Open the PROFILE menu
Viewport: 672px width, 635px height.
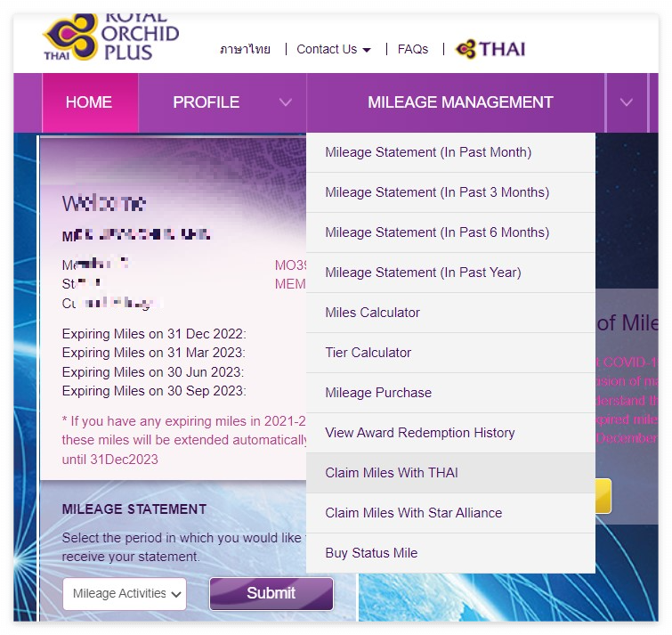click(206, 102)
